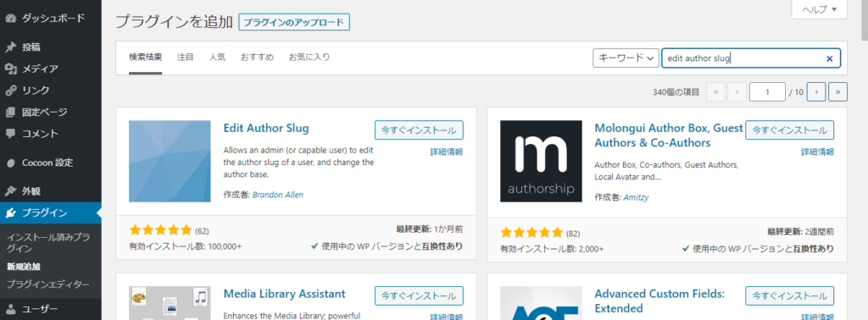The height and width of the screenshot is (320, 868).
Task: Click 有効インストール数: 100,000+ text
Action: point(186,246)
